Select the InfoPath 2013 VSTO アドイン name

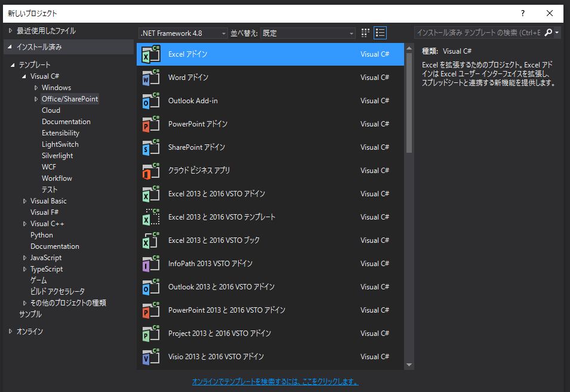(x=210, y=263)
